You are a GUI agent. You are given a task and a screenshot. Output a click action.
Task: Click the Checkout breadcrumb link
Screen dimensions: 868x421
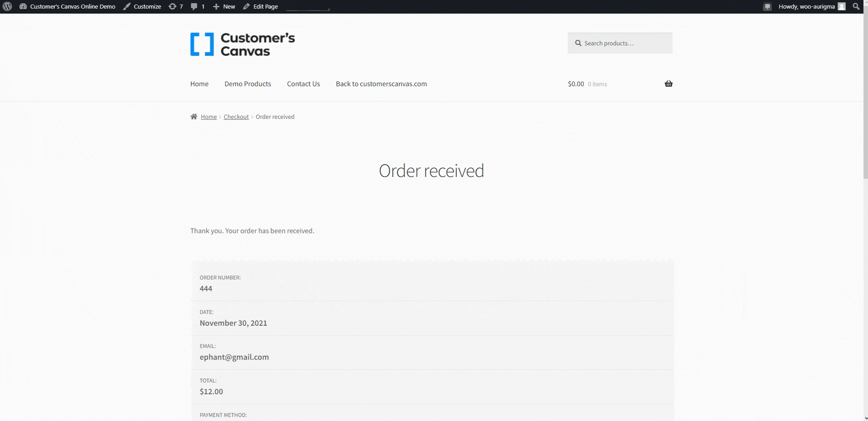[236, 117]
